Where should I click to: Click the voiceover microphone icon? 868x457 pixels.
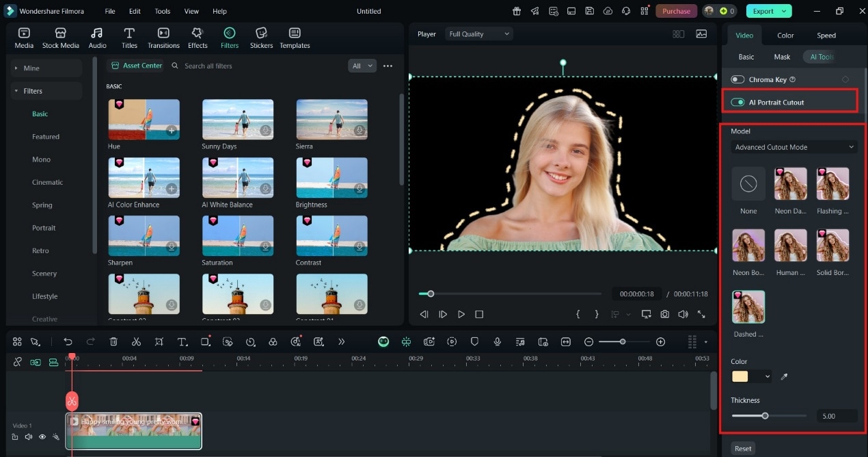pyautogui.click(x=497, y=341)
